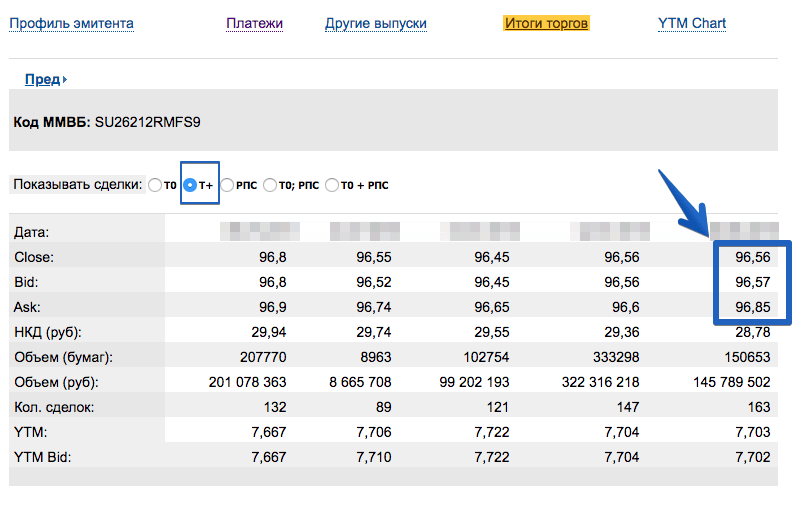
Task: Click the ruble volume 145 789 502
Action: click(732, 382)
